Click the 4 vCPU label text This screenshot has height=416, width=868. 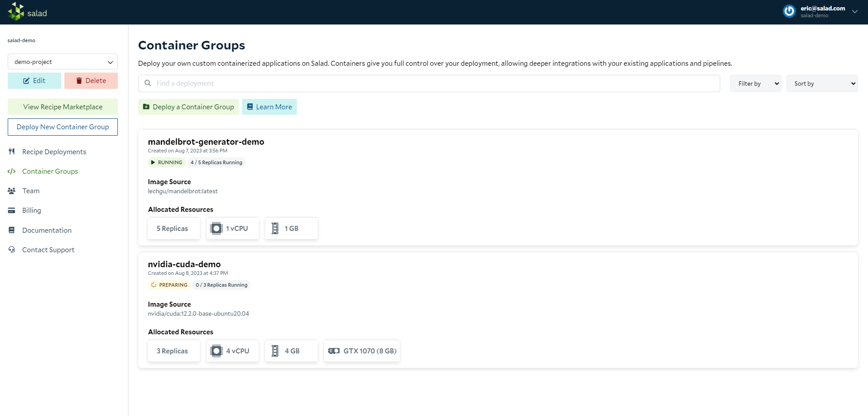click(238, 351)
